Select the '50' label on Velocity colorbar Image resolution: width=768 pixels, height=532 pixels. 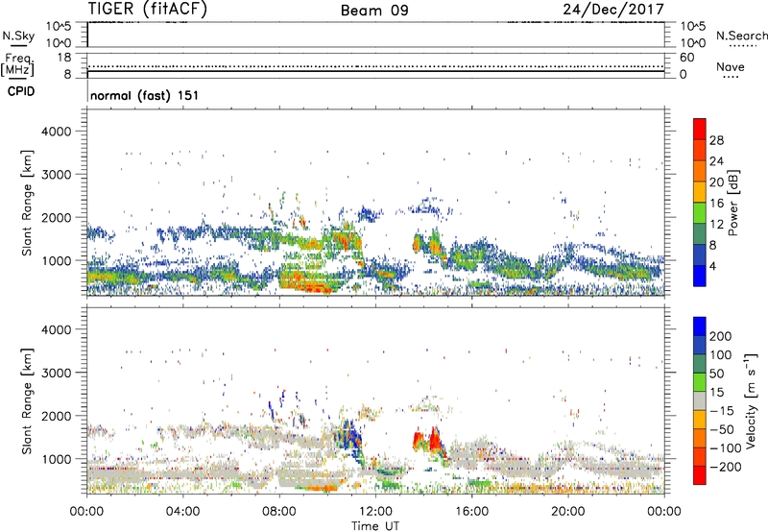(716, 374)
